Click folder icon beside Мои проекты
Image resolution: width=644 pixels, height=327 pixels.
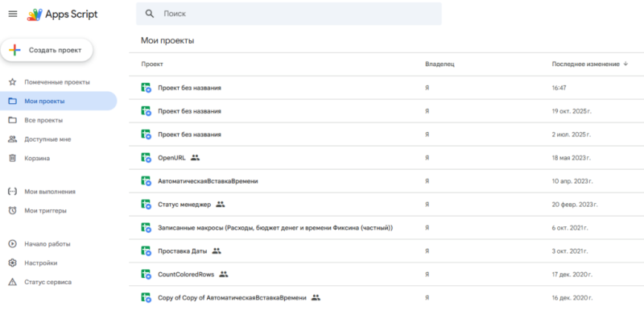(x=12, y=101)
